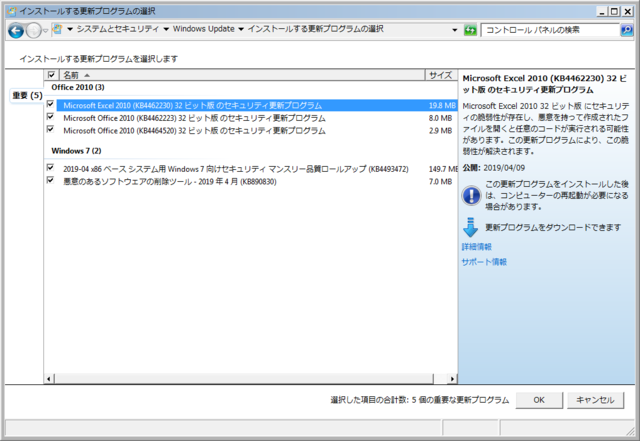
Task: Click the blue restart-required info icon
Action: (x=471, y=195)
